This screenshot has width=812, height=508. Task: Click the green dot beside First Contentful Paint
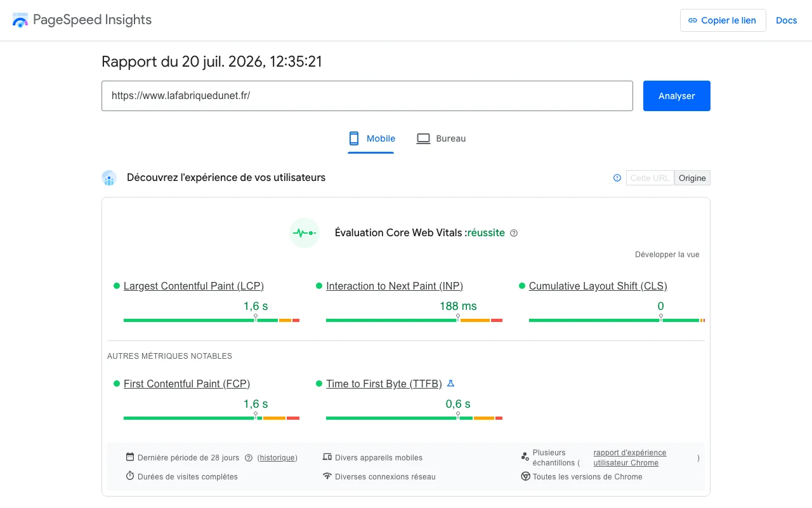coord(117,384)
